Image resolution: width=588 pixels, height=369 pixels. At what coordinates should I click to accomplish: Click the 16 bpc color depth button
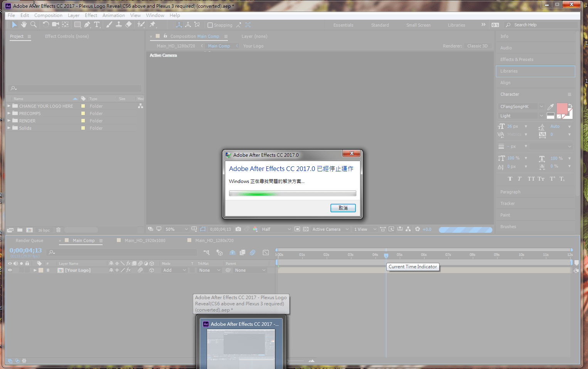(x=44, y=230)
